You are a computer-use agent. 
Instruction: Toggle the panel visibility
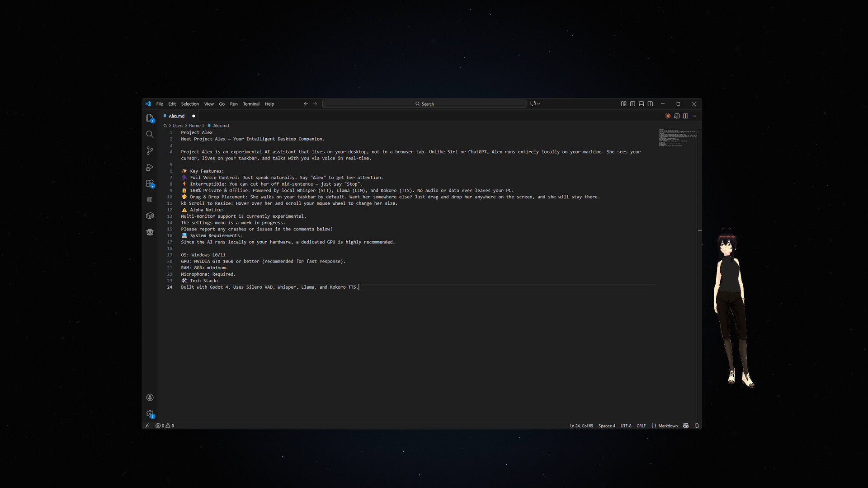[641, 103]
